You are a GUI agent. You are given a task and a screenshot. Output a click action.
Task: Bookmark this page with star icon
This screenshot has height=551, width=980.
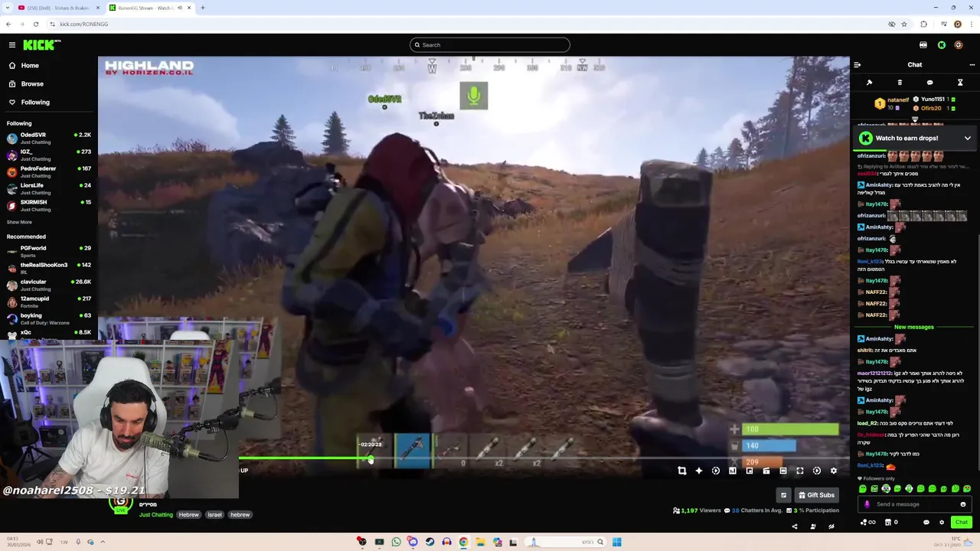(x=904, y=24)
